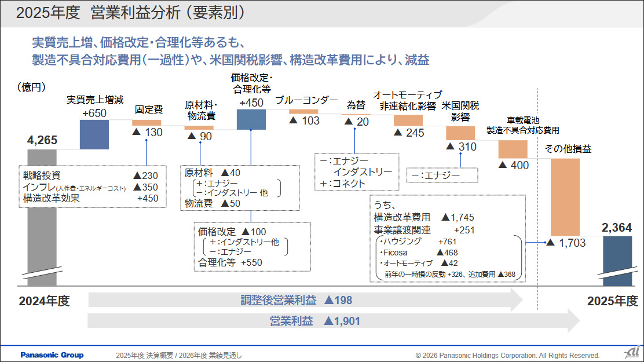
Task: Select the 2025年度 axis label
Action: (612, 301)
